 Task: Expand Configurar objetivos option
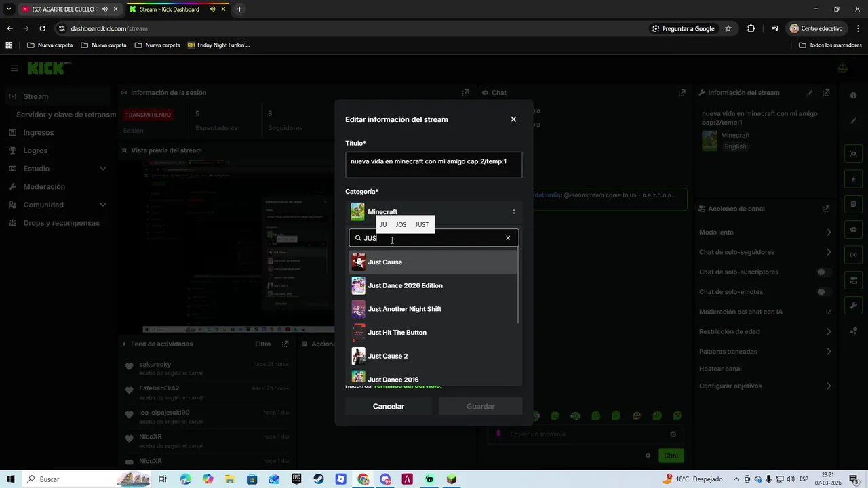point(765,386)
